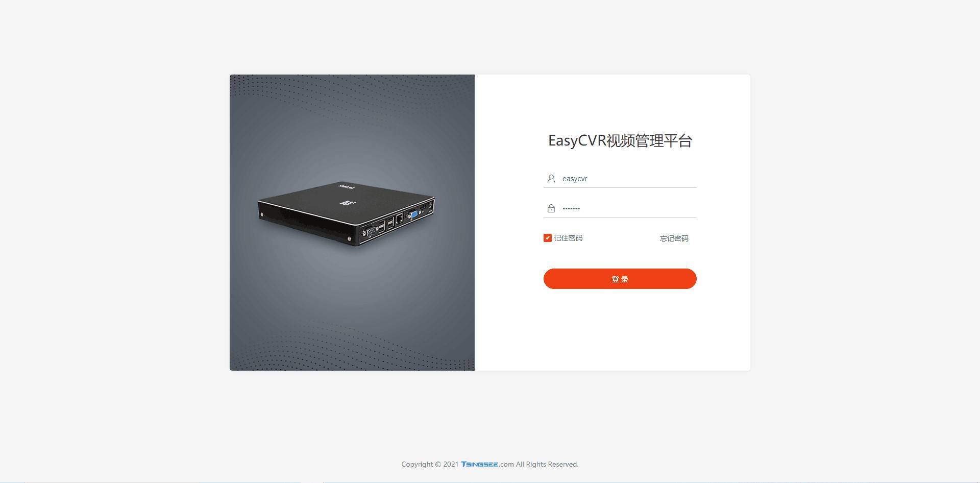Click the USB ports on the device image
The image size is (980, 483).
[x=386, y=224]
